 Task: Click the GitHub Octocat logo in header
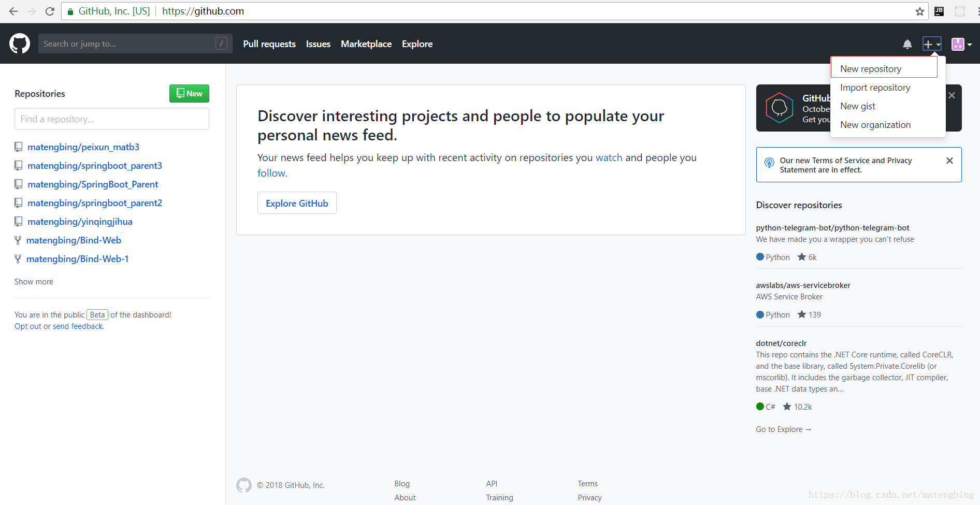[x=20, y=44]
